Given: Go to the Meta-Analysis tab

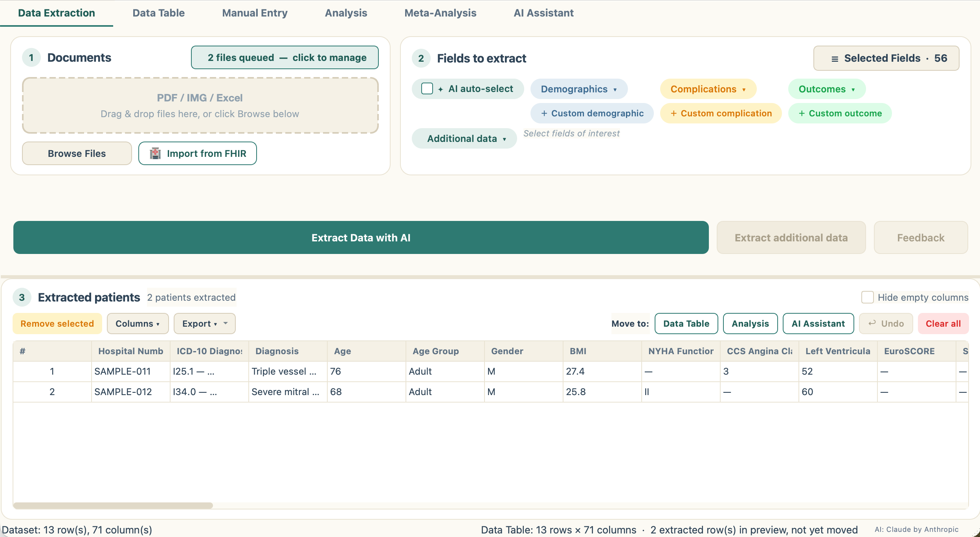Looking at the screenshot, I should [x=440, y=13].
